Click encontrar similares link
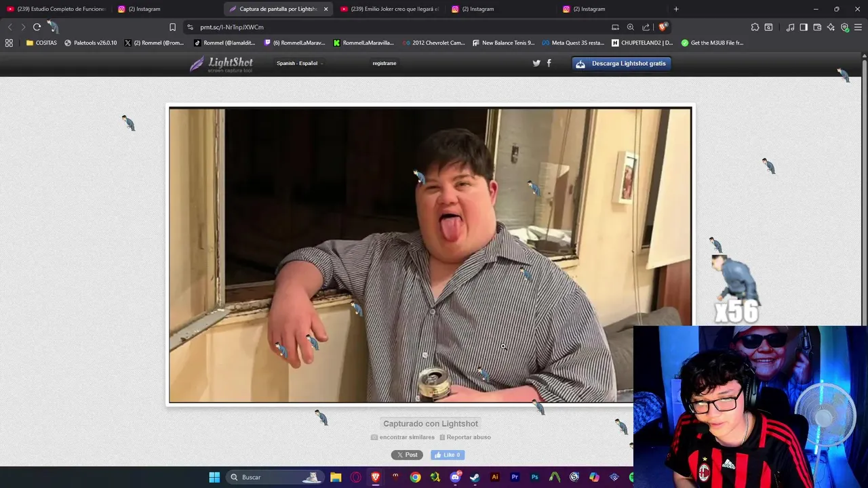 coord(403,437)
